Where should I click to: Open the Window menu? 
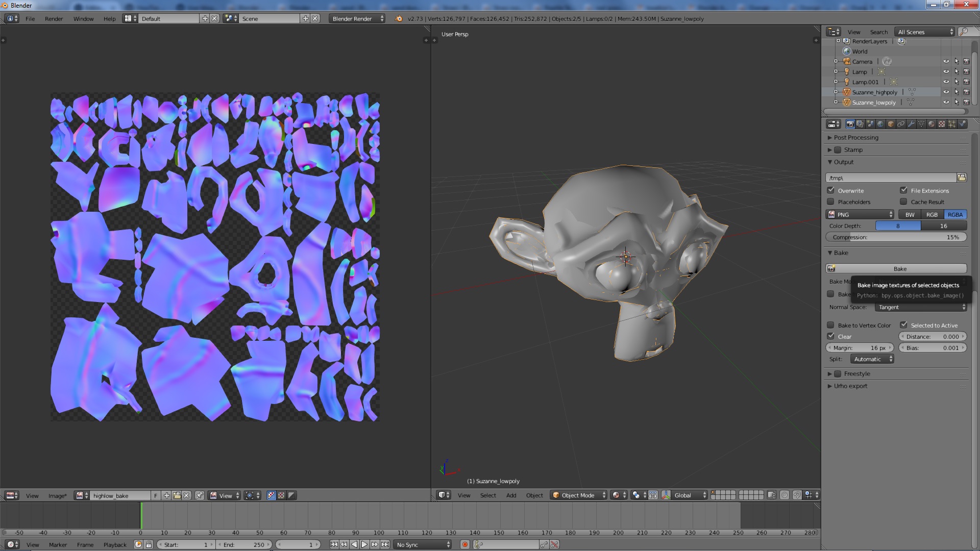pyautogui.click(x=83, y=19)
